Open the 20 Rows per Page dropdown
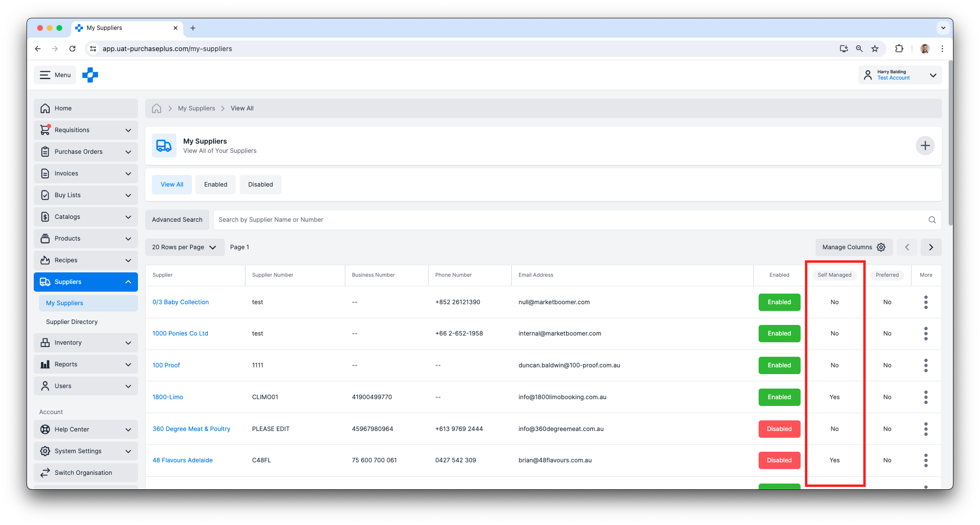The image size is (980, 525). (184, 247)
